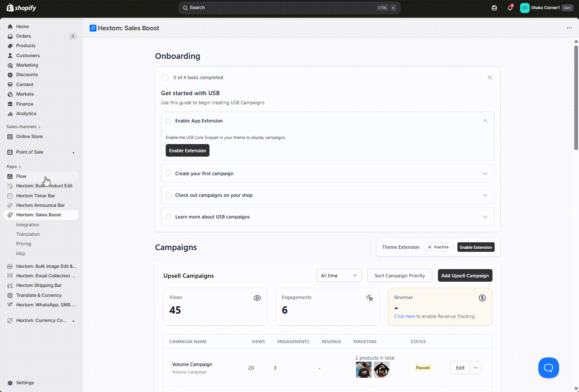Click the Marketing target icon

10,65
